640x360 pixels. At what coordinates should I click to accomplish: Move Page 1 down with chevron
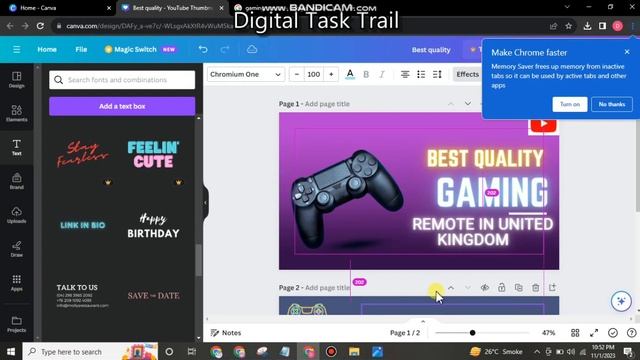tap(468, 104)
